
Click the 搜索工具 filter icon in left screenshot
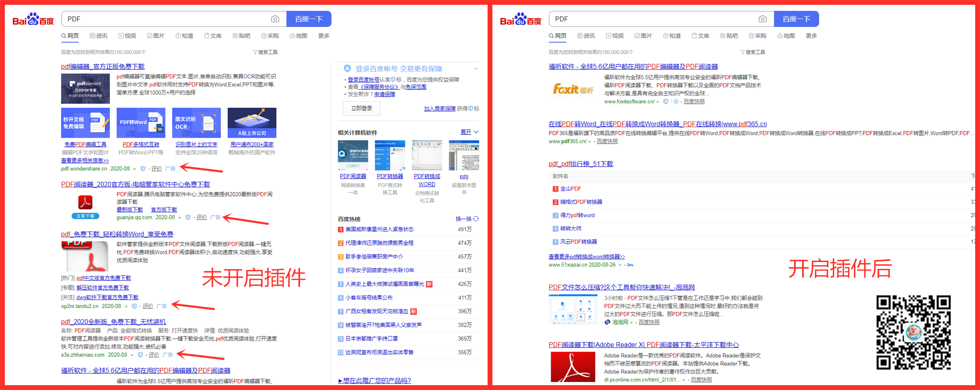255,52
